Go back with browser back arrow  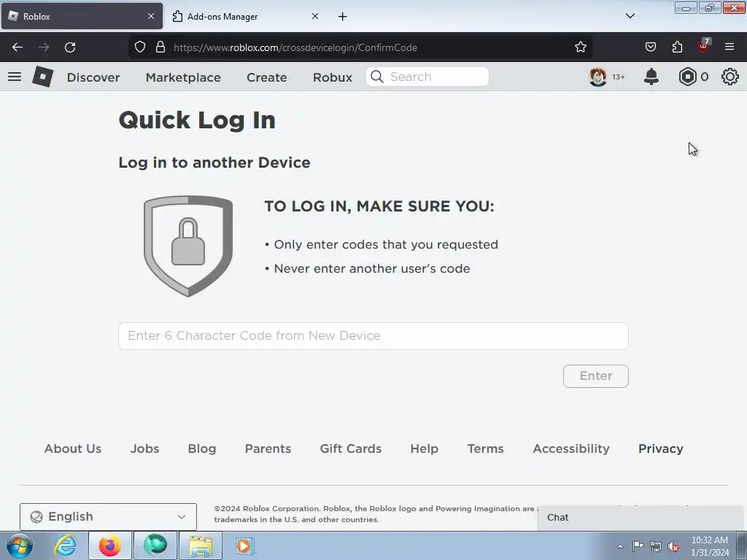pyautogui.click(x=18, y=47)
